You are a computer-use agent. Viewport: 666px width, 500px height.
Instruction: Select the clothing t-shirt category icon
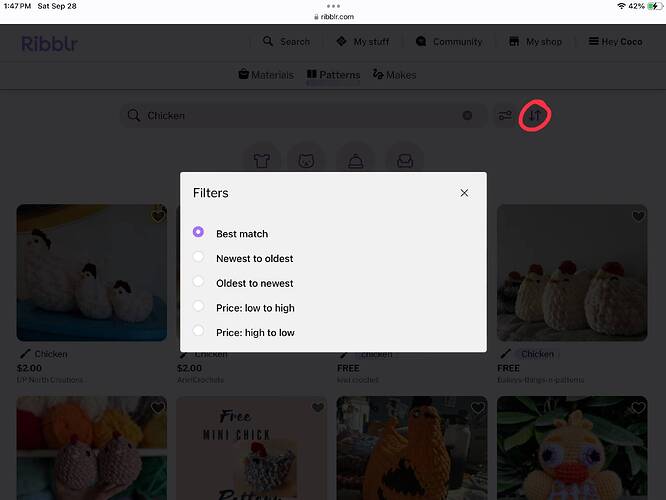click(262, 160)
